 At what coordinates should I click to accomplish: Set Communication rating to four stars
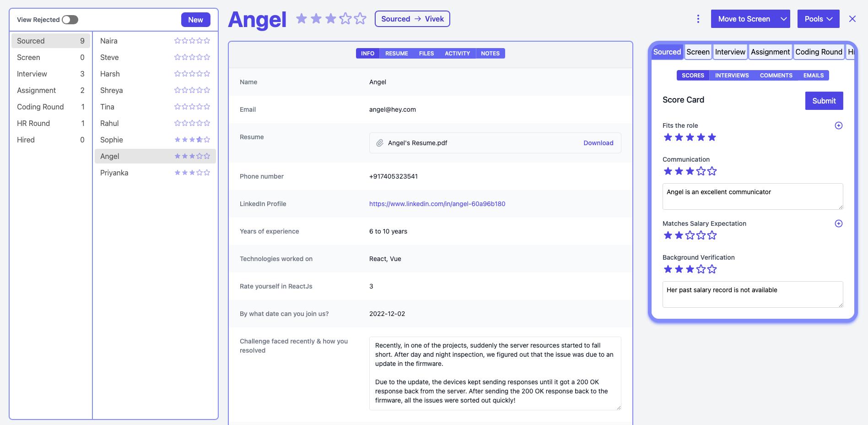click(x=701, y=171)
